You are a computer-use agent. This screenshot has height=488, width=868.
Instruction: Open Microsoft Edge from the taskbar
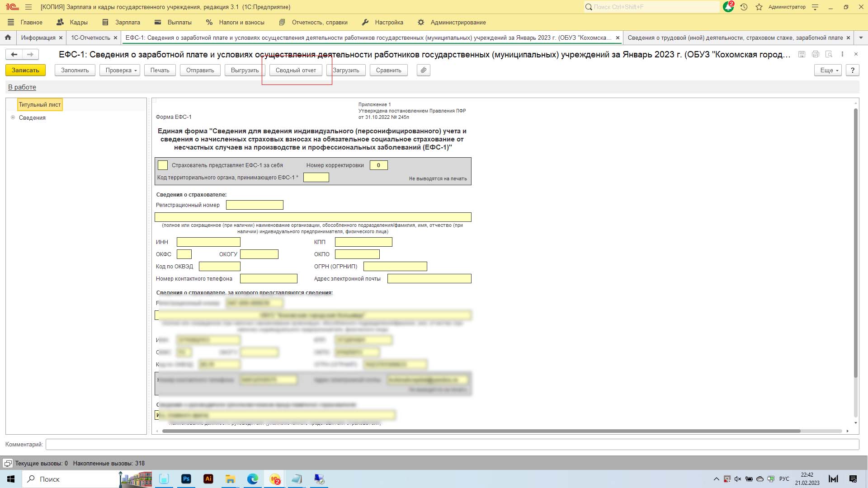[252, 479]
